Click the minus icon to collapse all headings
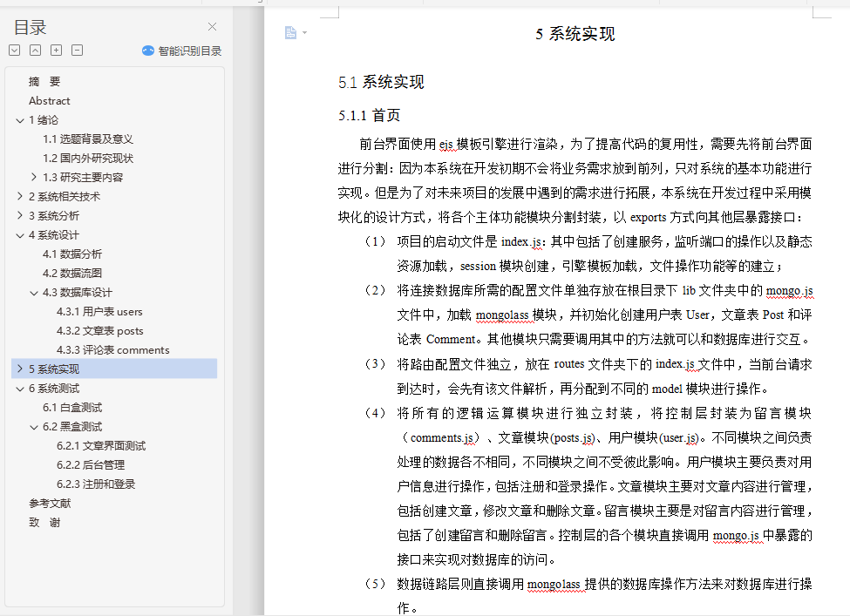Viewport: 850px width, 616px height. point(78,51)
